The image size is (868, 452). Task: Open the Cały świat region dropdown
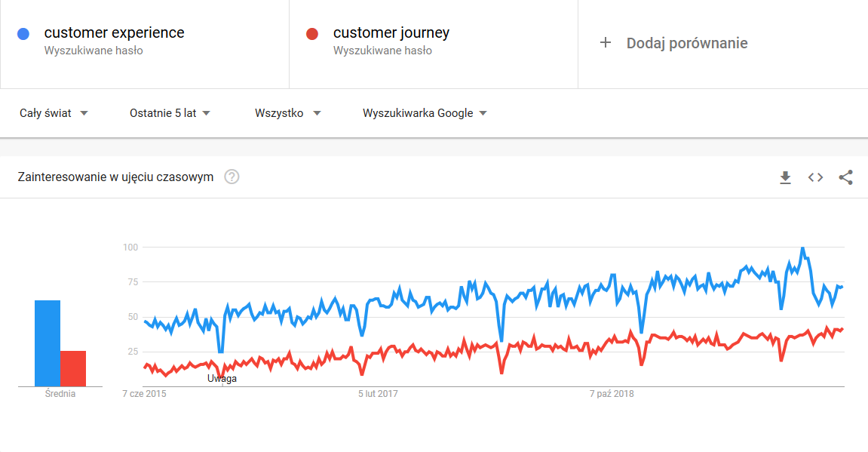[53, 112]
